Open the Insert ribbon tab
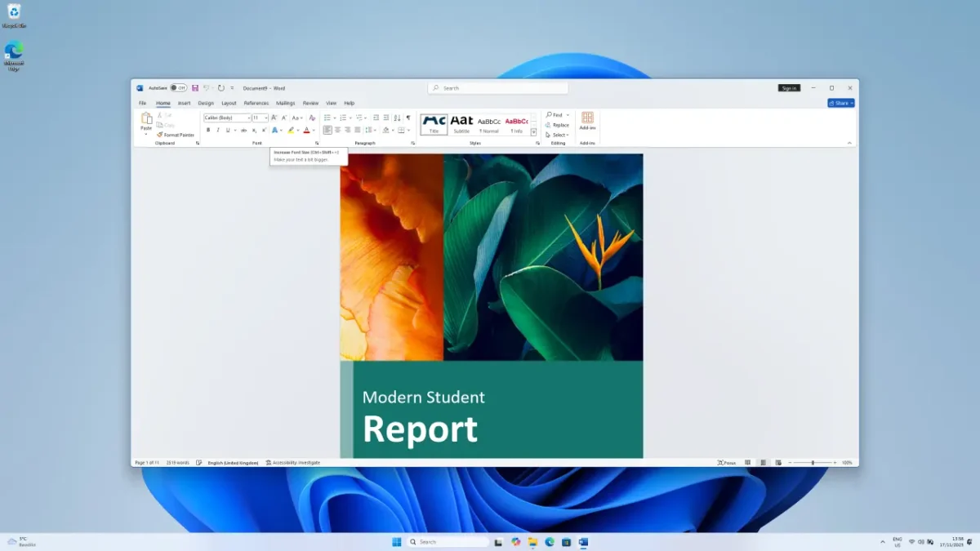 pyautogui.click(x=184, y=103)
